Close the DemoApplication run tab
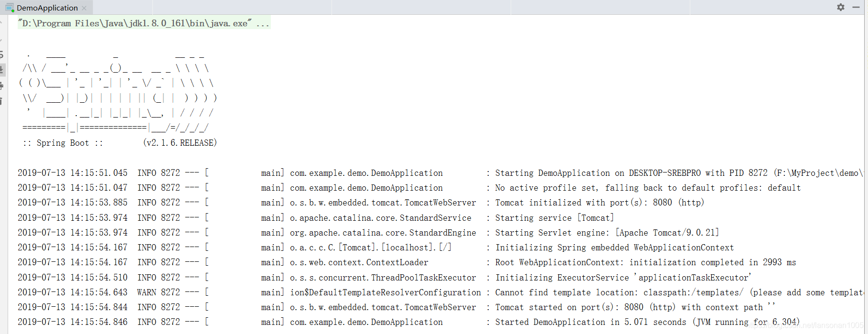Screen dimensions: 868x334 85,8
